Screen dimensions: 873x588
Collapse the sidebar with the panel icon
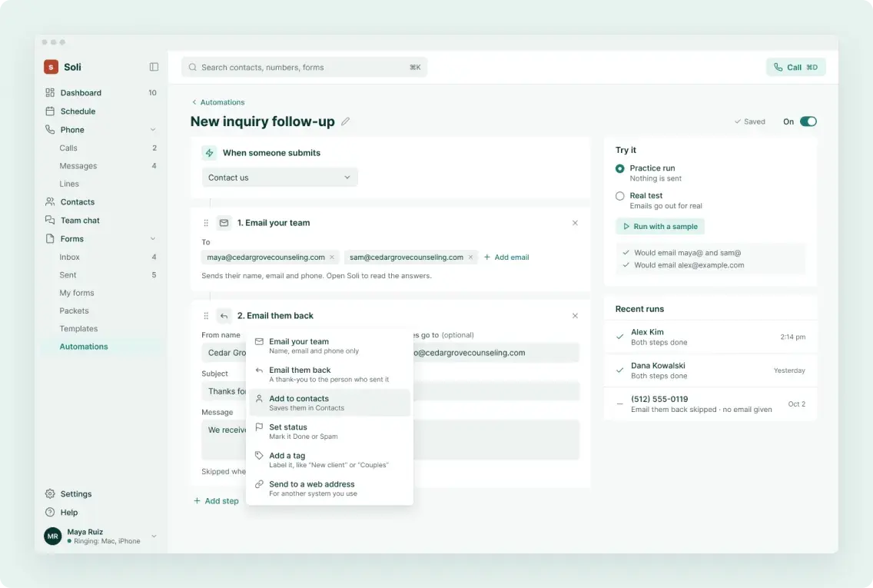(154, 67)
